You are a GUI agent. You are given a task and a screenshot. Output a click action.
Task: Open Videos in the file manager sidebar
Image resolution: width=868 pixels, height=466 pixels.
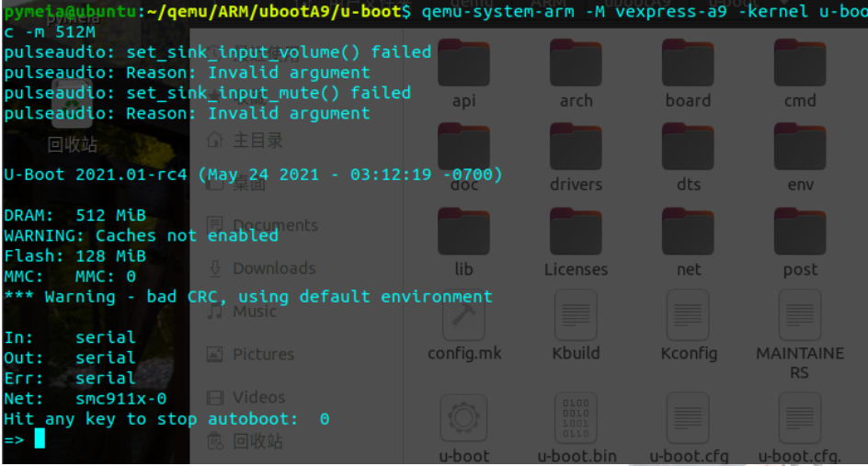point(246,397)
